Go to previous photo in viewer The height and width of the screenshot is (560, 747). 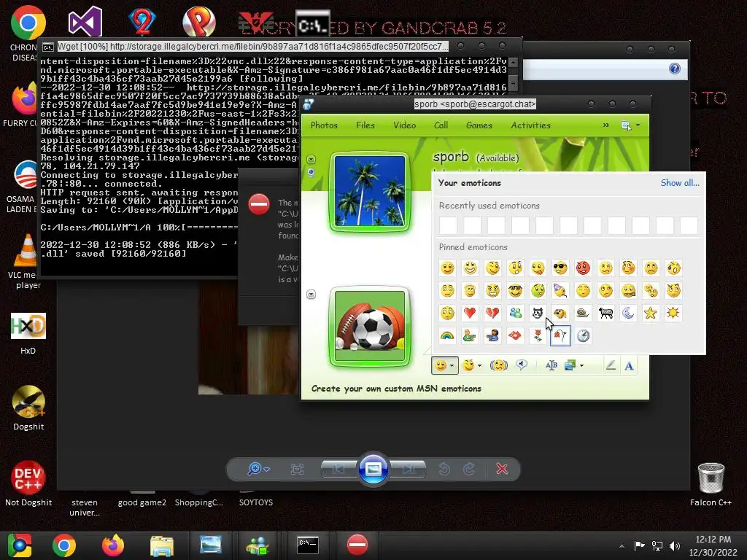pyautogui.click(x=338, y=469)
